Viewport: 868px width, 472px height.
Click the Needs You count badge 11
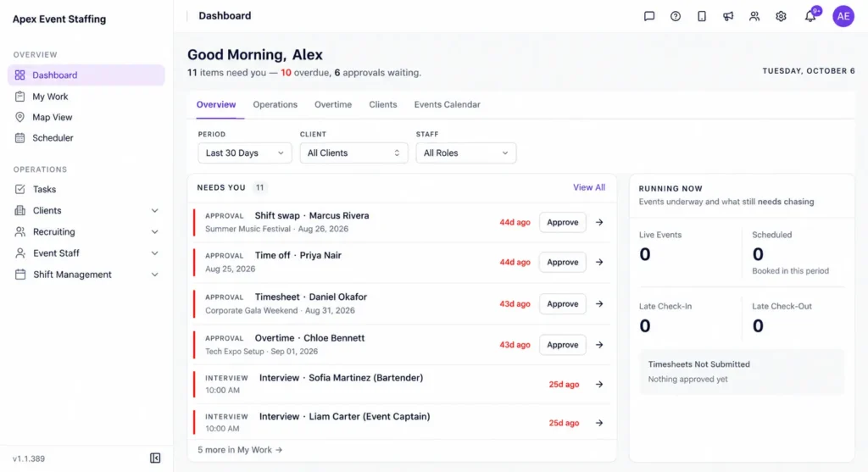click(x=259, y=187)
